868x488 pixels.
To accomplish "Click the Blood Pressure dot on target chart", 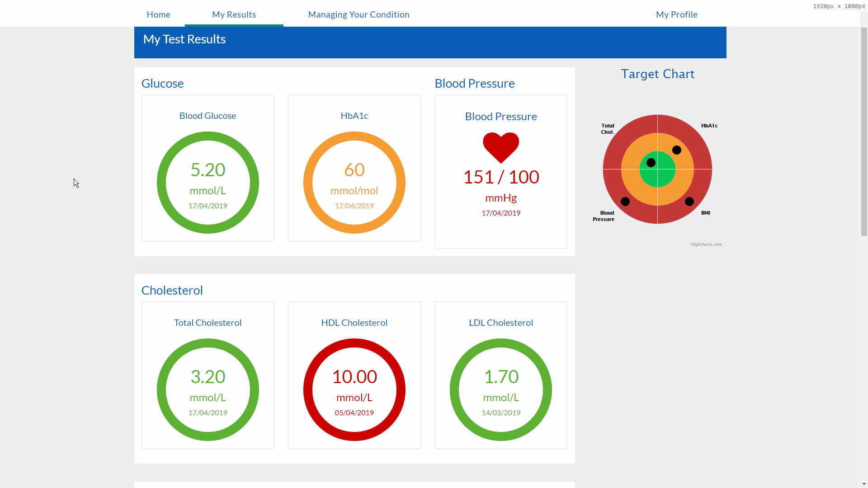I will (625, 202).
